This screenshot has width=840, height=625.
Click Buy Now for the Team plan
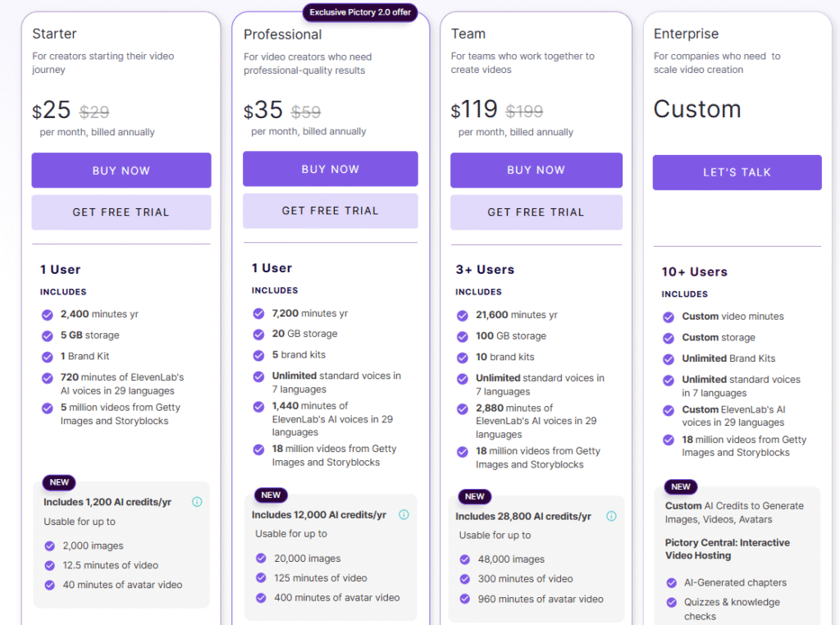click(536, 170)
